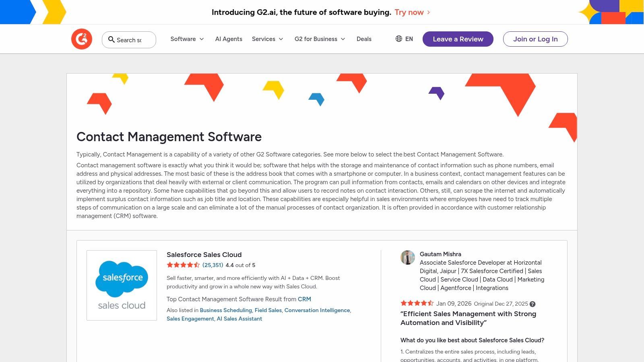
Task: Click the search magnifier icon
Action: (x=111, y=39)
